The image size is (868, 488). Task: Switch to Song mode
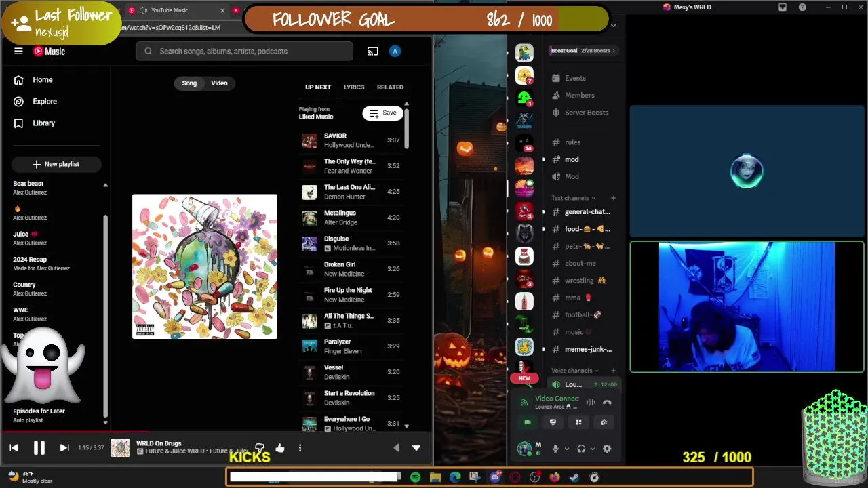[x=189, y=83]
